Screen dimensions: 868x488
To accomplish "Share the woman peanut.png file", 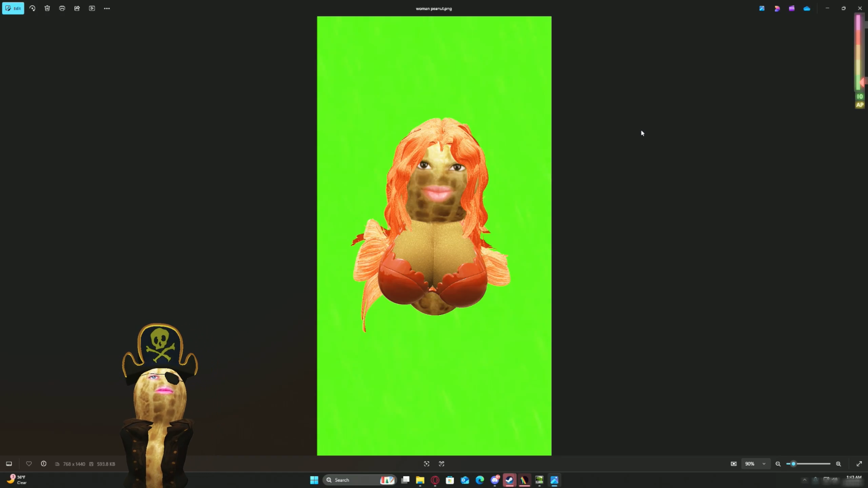I will coord(77,8).
